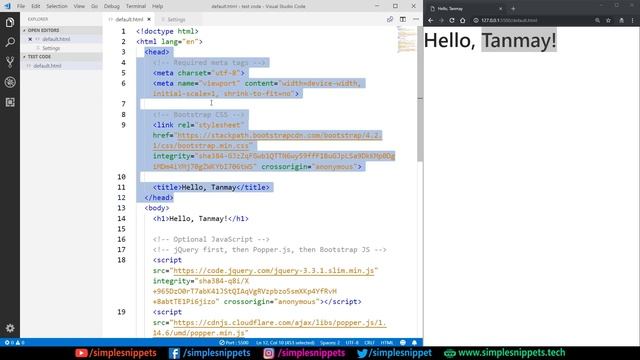Click the browser address bar URL
Image resolution: width=640 pixels, height=360 pixels.
point(509,20)
